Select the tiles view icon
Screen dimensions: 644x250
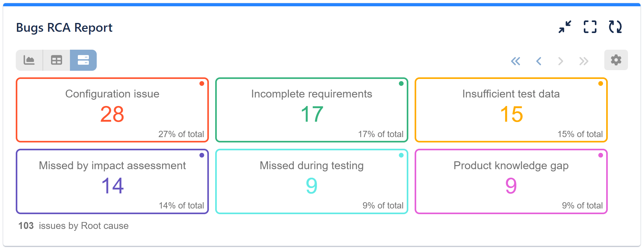point(83,60)
